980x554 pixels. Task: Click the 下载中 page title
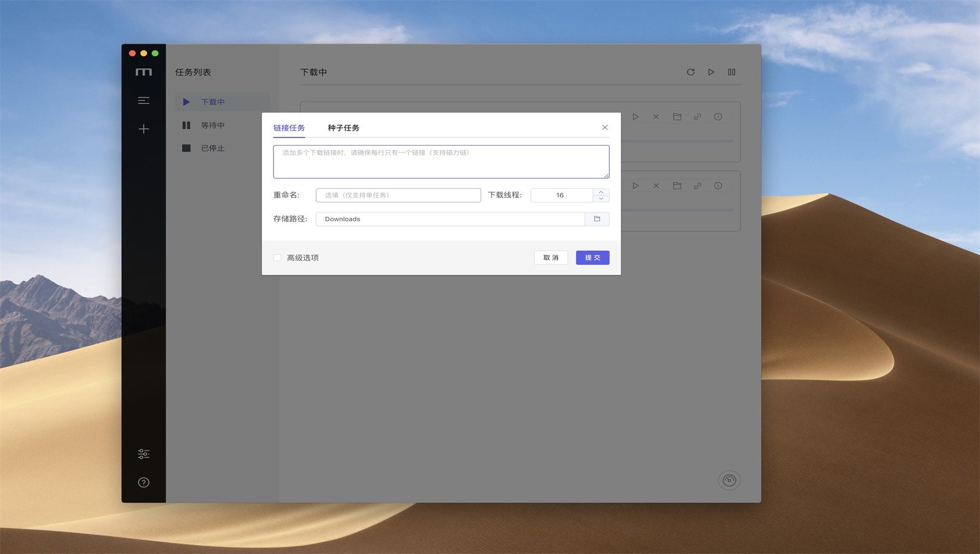pyautogui.click(x=313, y=72)
